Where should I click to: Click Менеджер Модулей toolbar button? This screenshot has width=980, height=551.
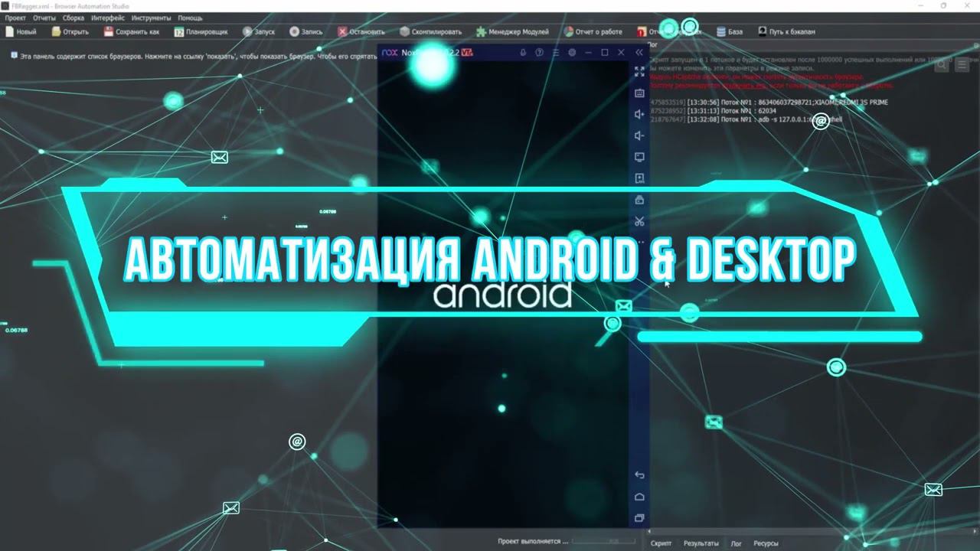pyautogui.click(x=512, y=32)
